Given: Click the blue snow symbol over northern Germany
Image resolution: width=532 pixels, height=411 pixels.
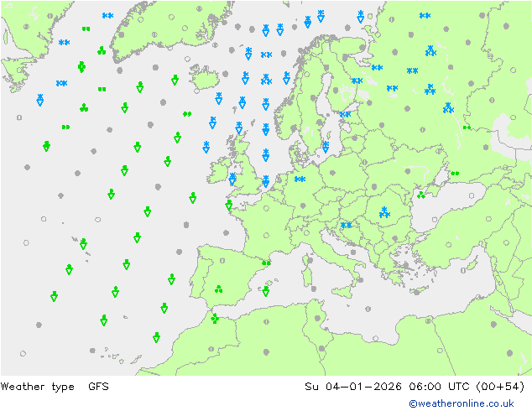Looking at the screenshot, I should tap(300, 179).
